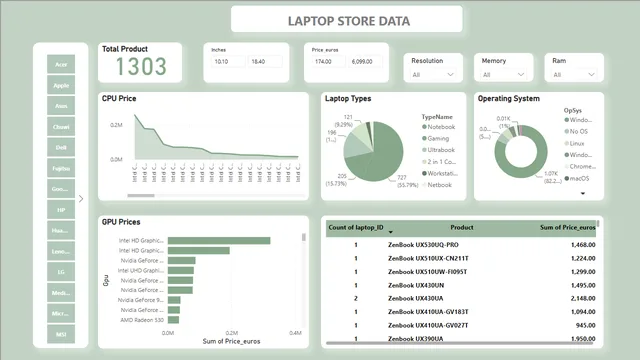Edit the Price_euros minimum 174.00 field
Viewport: 640px width, 360px height.
point(329,62)
